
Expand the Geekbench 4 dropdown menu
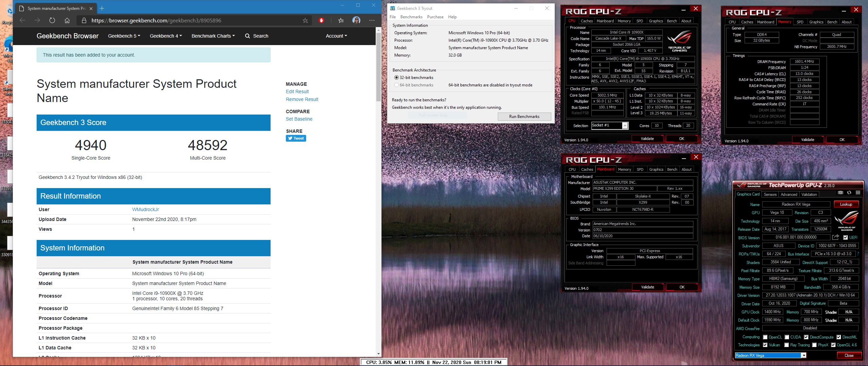[166, 36]
